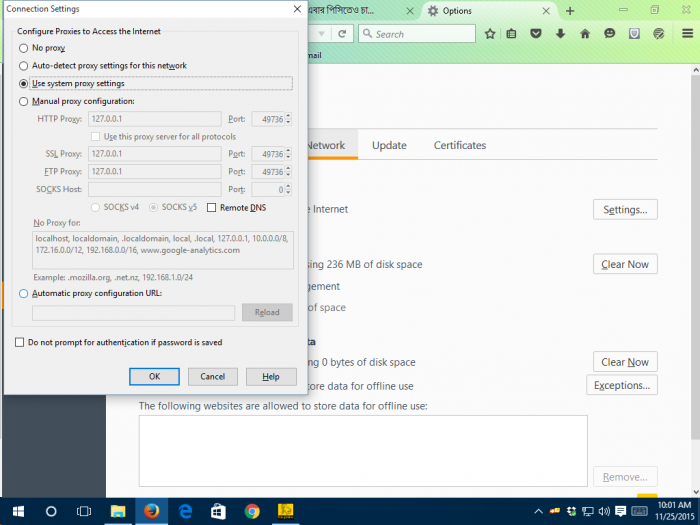700x525 pixels.
Task: Click the shield icon in Firefox toolbar
Action: tap(634, 34)
